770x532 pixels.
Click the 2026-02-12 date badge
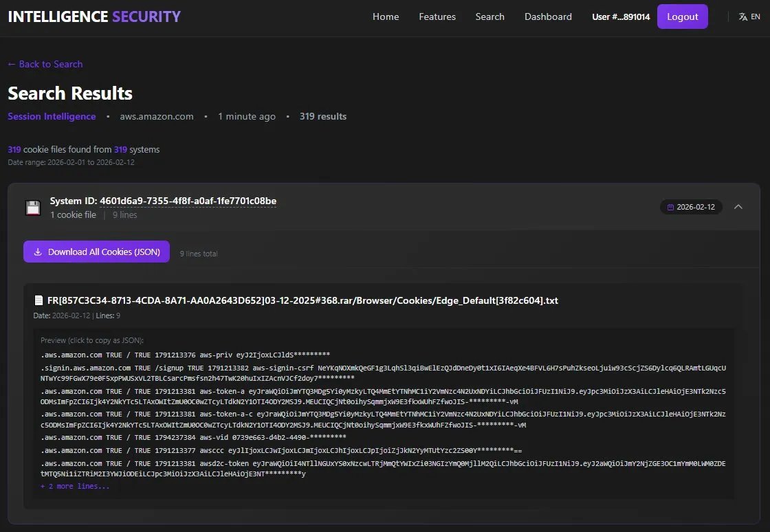[x=692, y=207]
